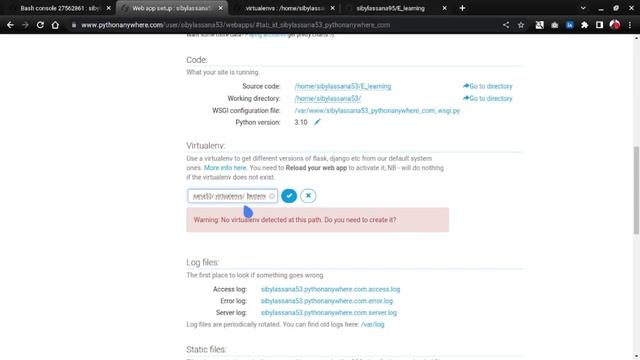Click the first extension icon after star
This screenshot has height=360, width=640.
point(539,25)
